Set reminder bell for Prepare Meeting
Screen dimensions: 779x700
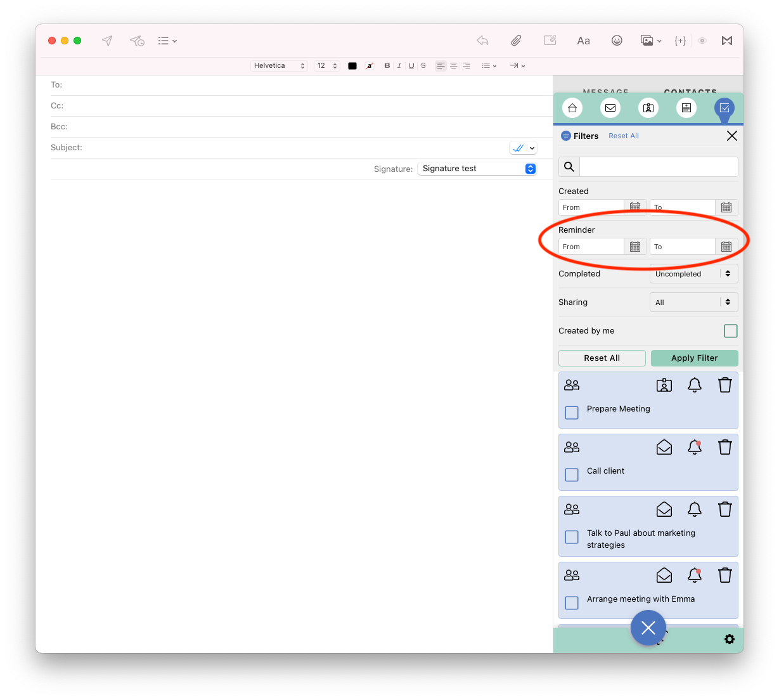pos(695,385)
